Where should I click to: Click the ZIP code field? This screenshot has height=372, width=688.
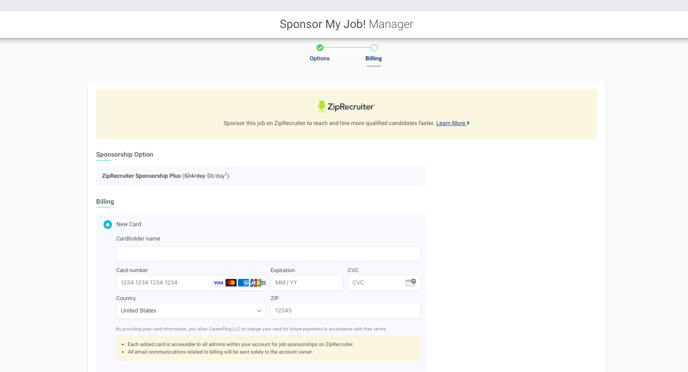pyautogui.click(x=345, y=311)
